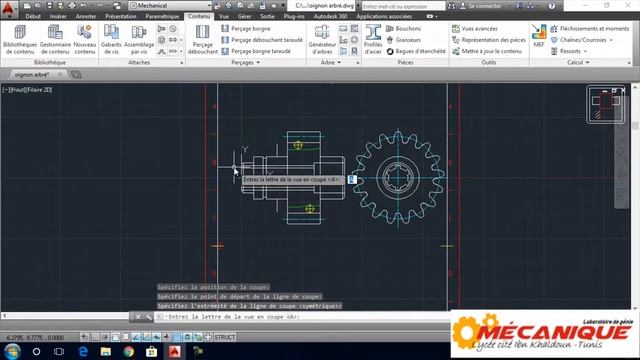Viewport: 640px width, 360px height.
Task: Insert Graisseurs part
Action: [x=403, y=40]
